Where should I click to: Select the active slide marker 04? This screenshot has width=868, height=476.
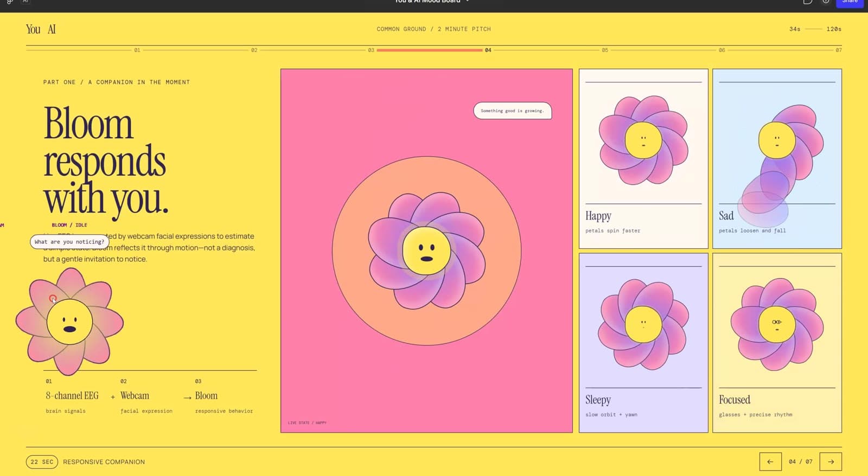coord(488,50)
